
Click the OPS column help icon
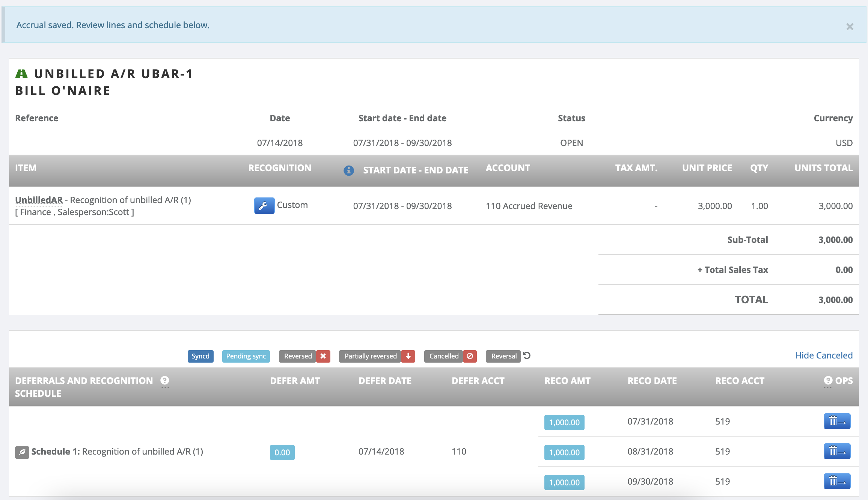[x=828, y=381]
